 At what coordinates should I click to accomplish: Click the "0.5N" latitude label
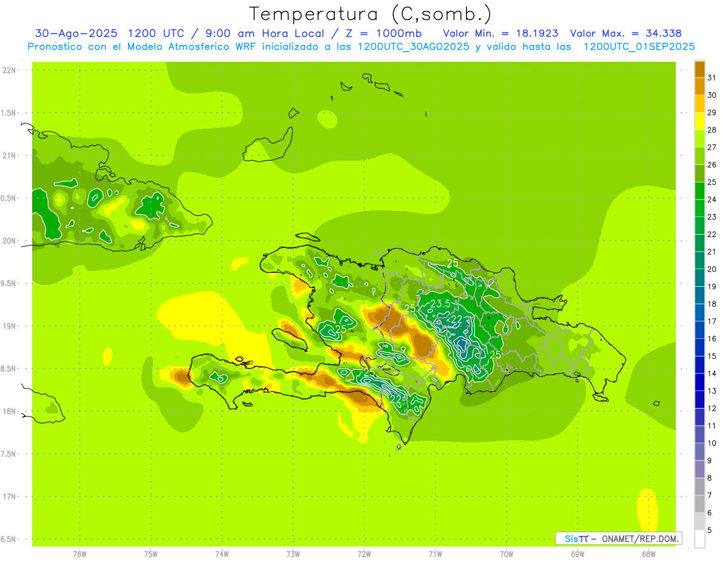pos(9,198)
